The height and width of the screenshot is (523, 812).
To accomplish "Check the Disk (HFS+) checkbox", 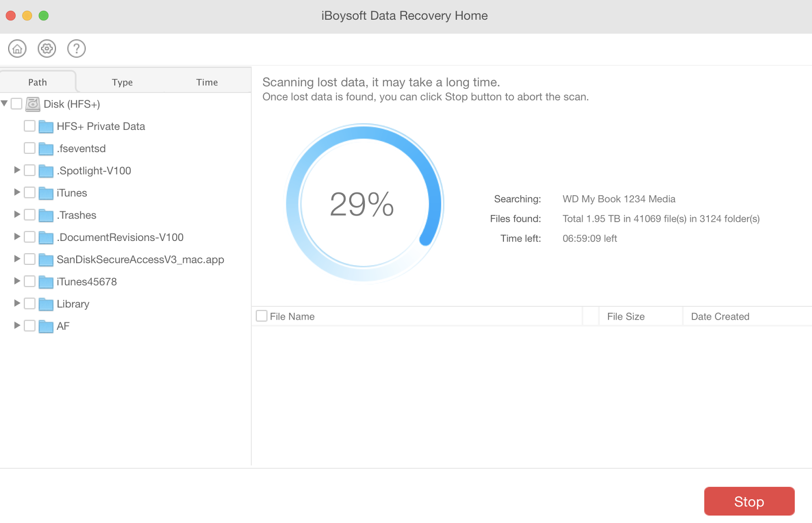I will (16, 103).
